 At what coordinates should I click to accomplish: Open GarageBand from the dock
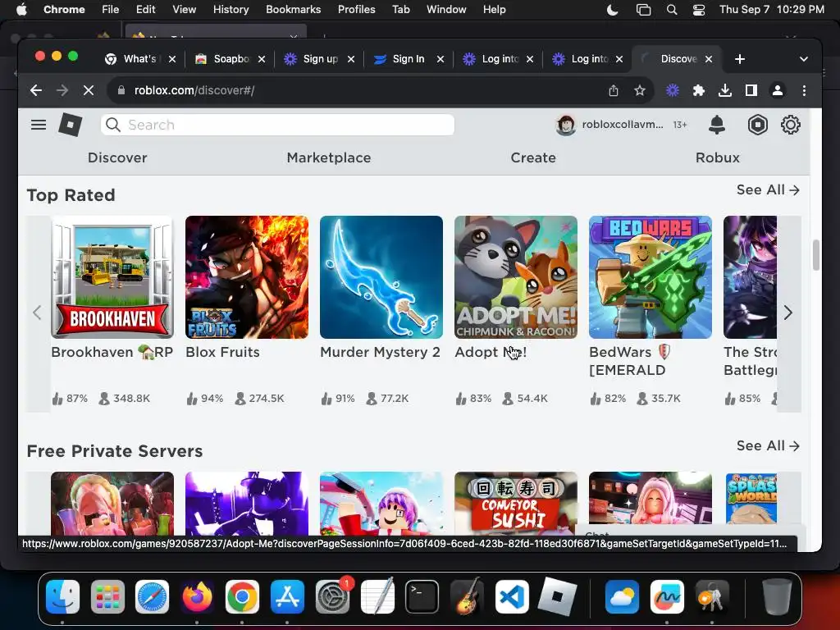pyautogui.click(x=467, y=596)
